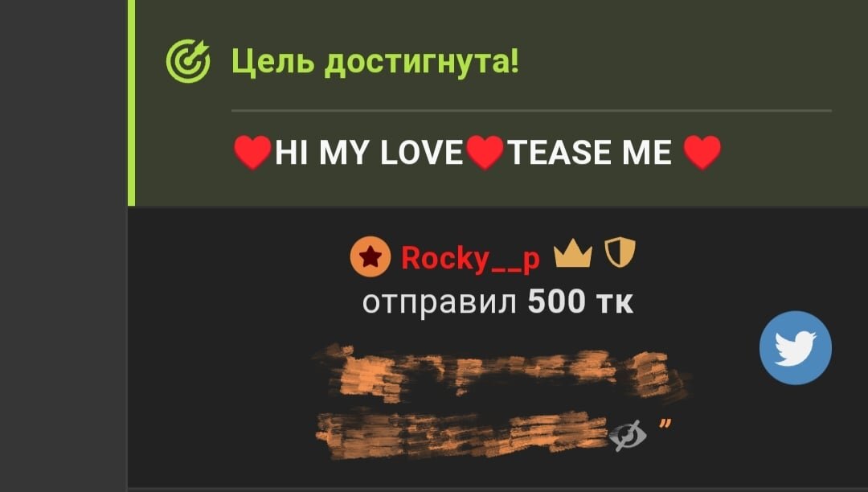
Task: Click the gold crown icon beside Rocky__p
Action: 573,254
